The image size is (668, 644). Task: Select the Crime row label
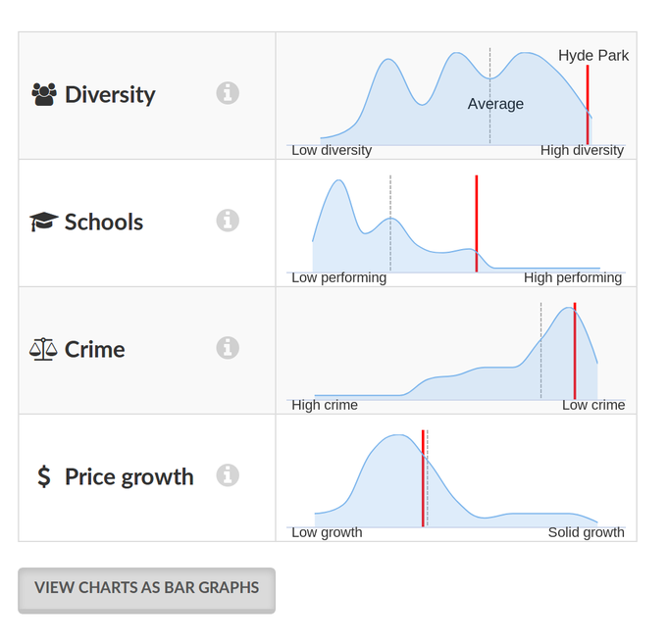(x=94, y=349)
